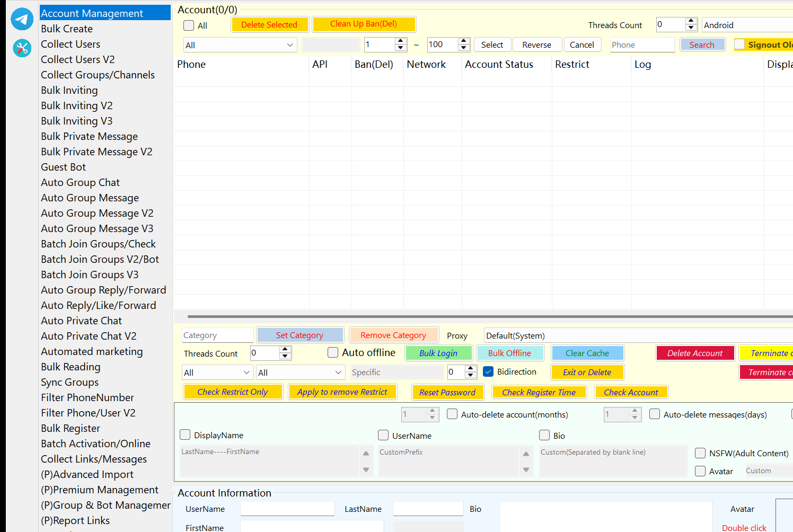This screenshot has width=793, height=532.
Task: Click the Delete Selected button
Action: point(269,24)
